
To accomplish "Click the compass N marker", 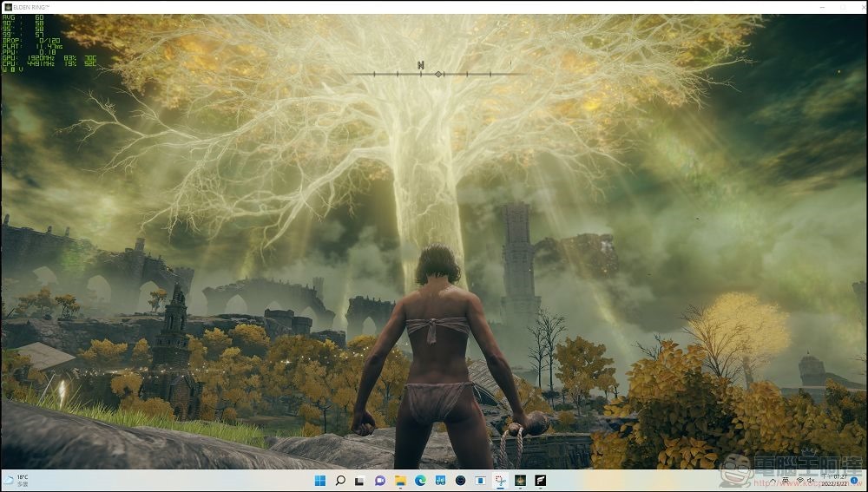I will coord(421,65).
